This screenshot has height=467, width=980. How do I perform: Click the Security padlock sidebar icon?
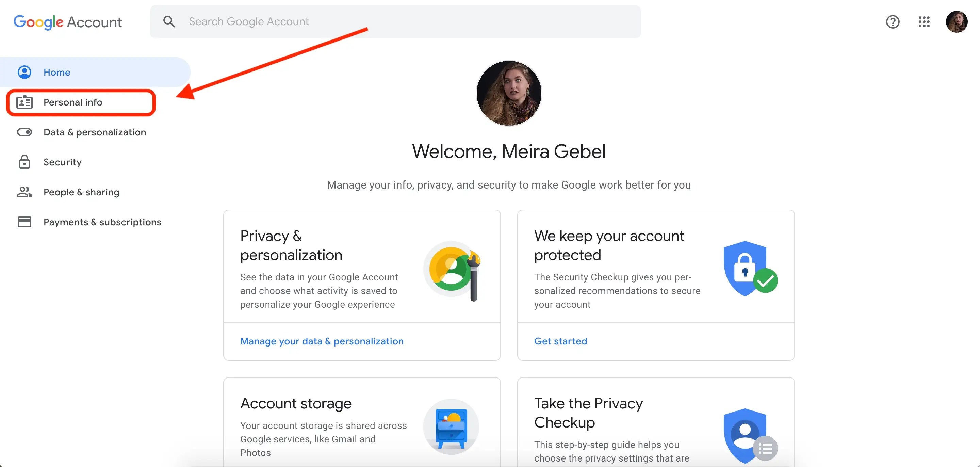coord(24,162)
